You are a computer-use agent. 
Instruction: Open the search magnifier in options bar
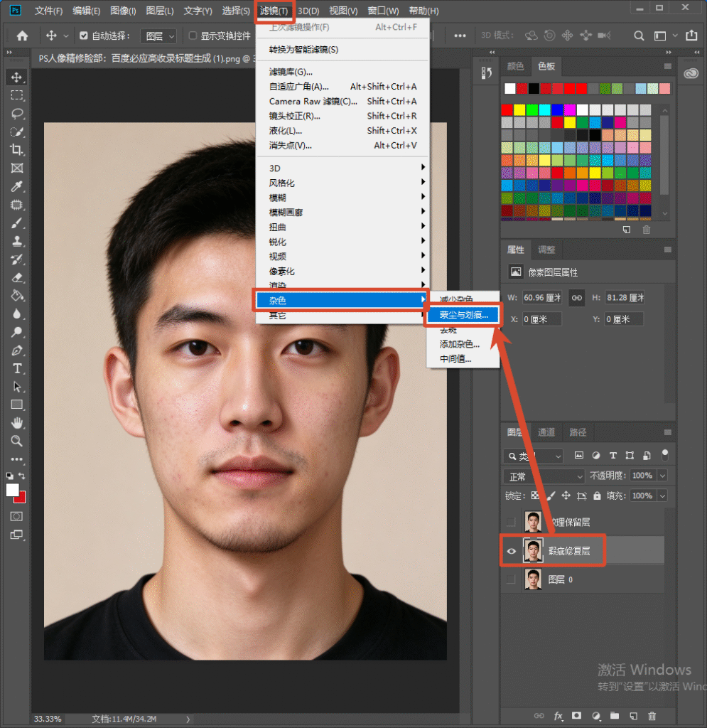[639, 36]
